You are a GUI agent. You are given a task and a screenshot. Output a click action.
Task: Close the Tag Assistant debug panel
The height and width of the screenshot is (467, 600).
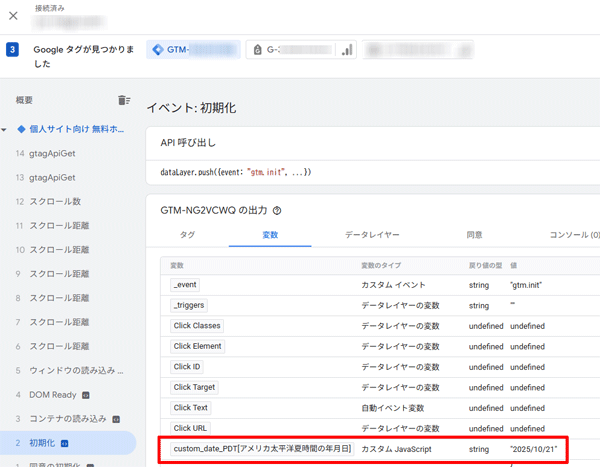[x=13, y=14]
